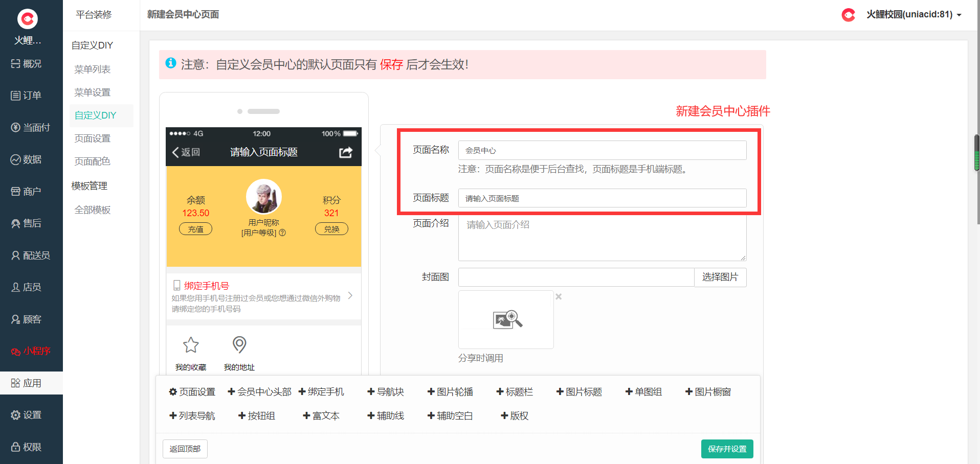Click the 封面图 path input field
The height and width of the screenshot is (464, 980).
click(576, 277)
